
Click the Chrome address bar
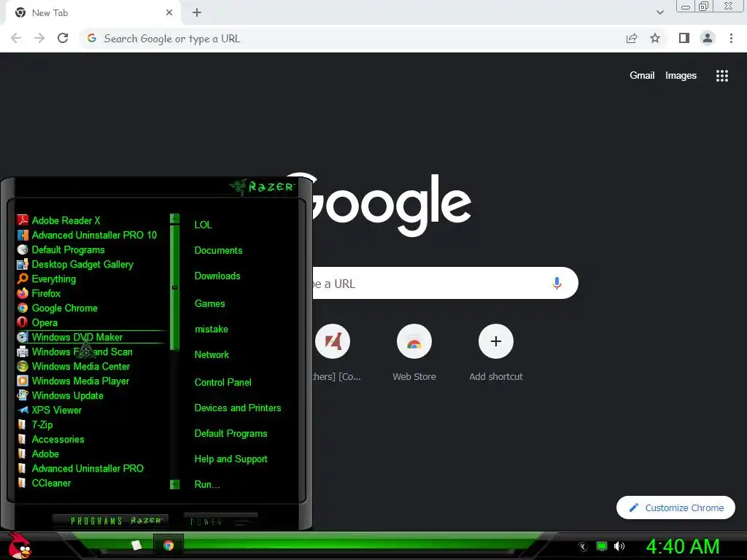pyautogui.click(x=352, y=39)
